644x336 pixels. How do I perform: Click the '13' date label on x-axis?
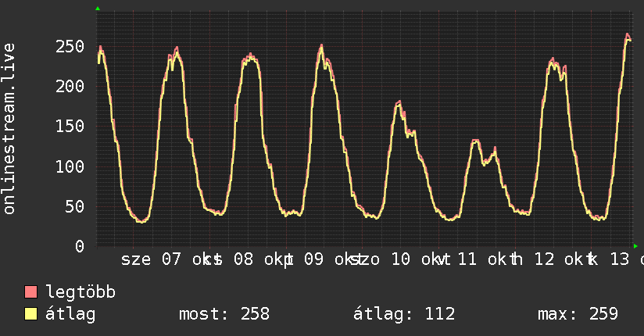click(619, 259)
